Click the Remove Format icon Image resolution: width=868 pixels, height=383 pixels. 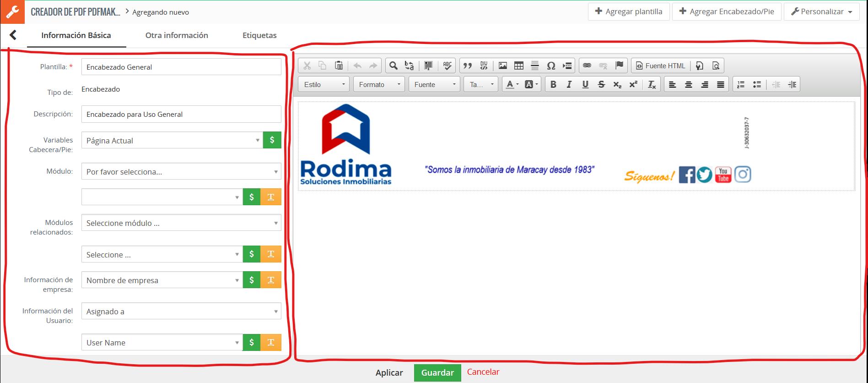click(652, 85)
